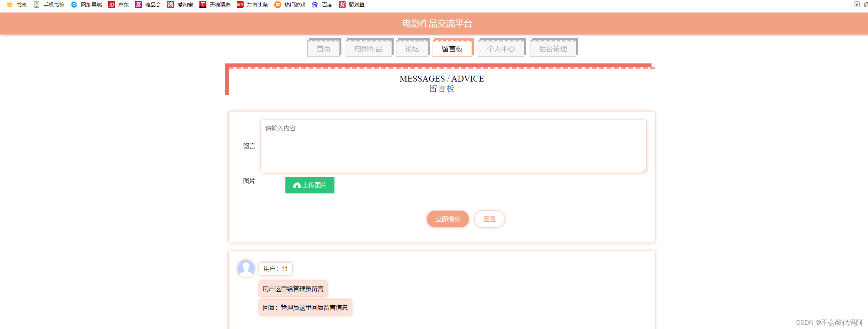Open the 天猫精选 bookmark icon
The image size is (868, 329).
point(203,5)
